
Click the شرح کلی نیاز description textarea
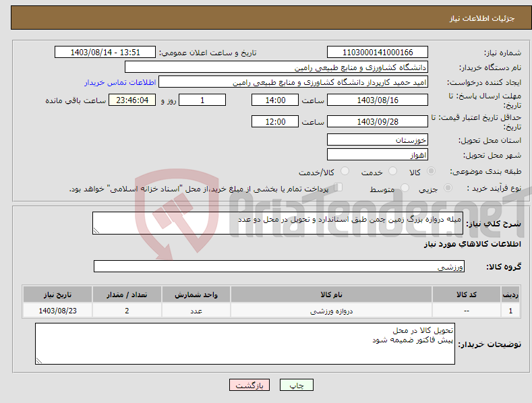278,223
